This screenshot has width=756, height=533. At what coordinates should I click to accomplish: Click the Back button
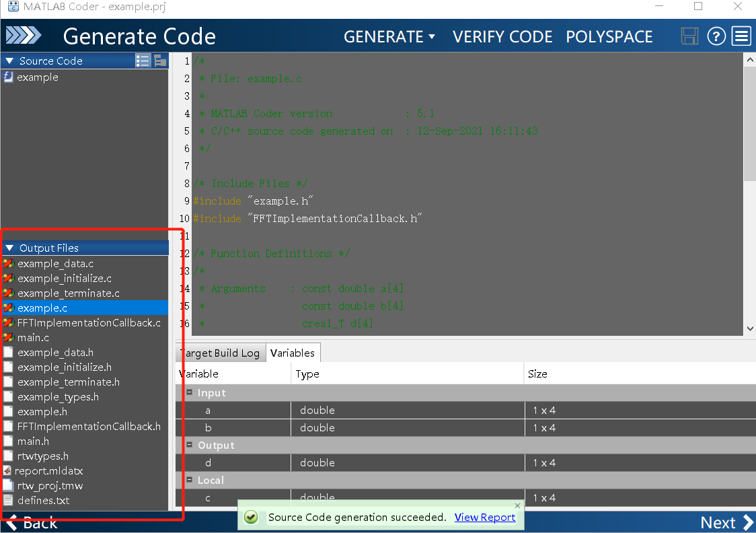click(32, 522)
